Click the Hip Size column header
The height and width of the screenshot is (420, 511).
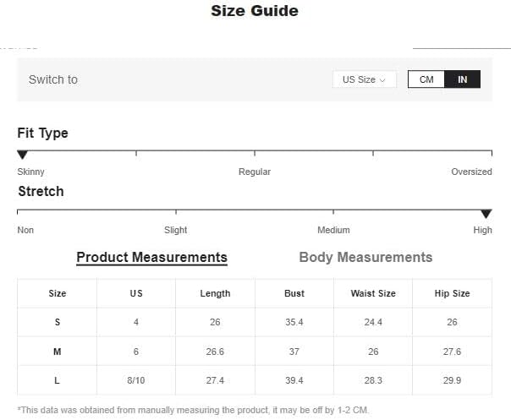[x=452, y=293]
